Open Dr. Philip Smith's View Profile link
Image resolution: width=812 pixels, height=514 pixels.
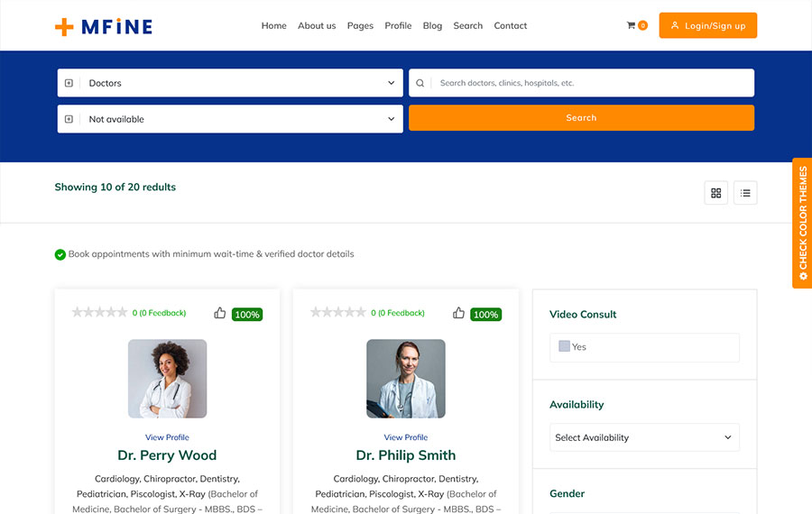click(406, 437)
